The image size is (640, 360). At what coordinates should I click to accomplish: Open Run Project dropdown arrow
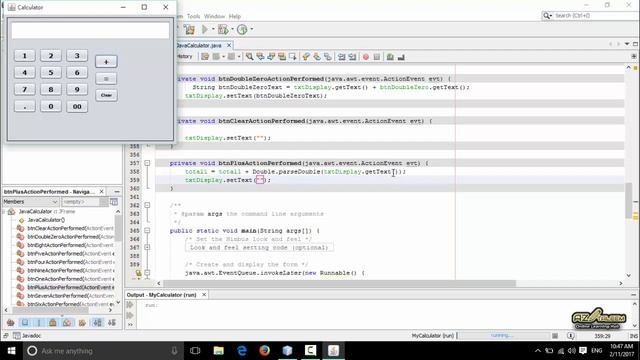point(213,29)
